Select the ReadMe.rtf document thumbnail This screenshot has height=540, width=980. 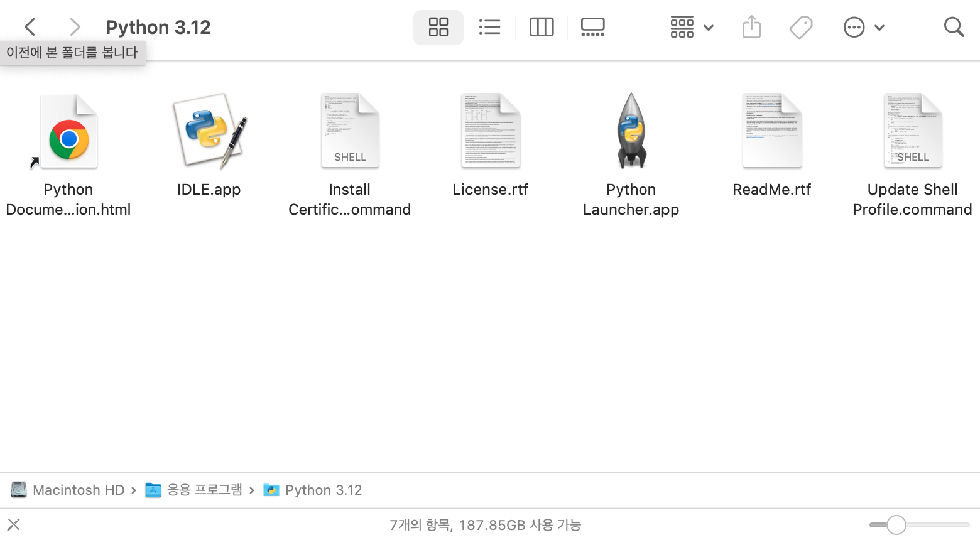click(772, 131)
